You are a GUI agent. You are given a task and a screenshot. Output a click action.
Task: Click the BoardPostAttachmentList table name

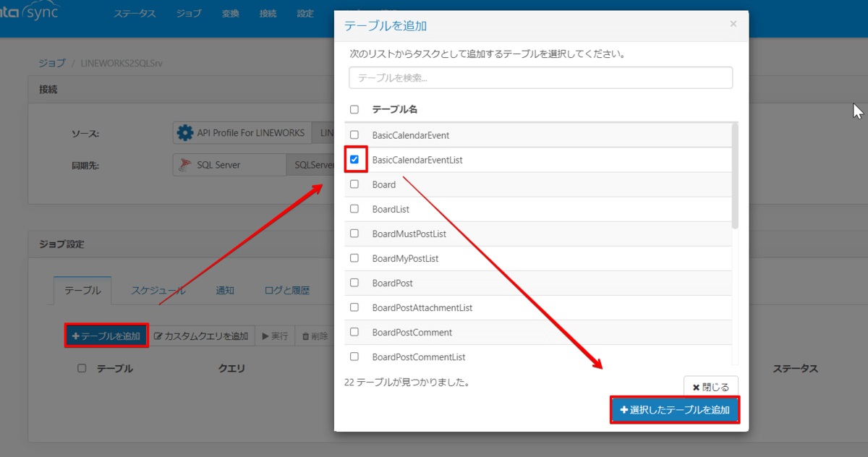click(x=422, y=307)
